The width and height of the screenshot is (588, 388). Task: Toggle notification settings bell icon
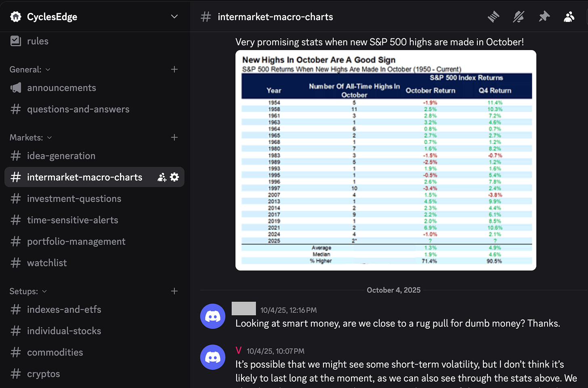click(519, 17)
